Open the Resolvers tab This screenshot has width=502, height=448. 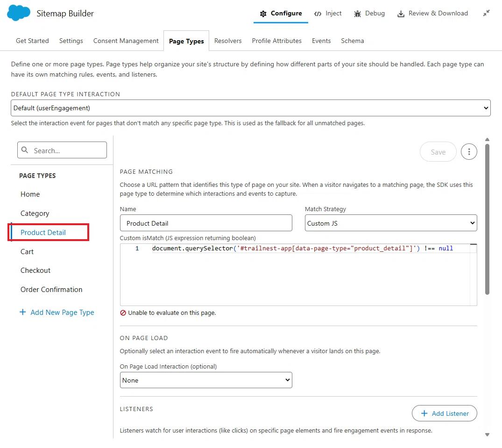tap(228, 41)
